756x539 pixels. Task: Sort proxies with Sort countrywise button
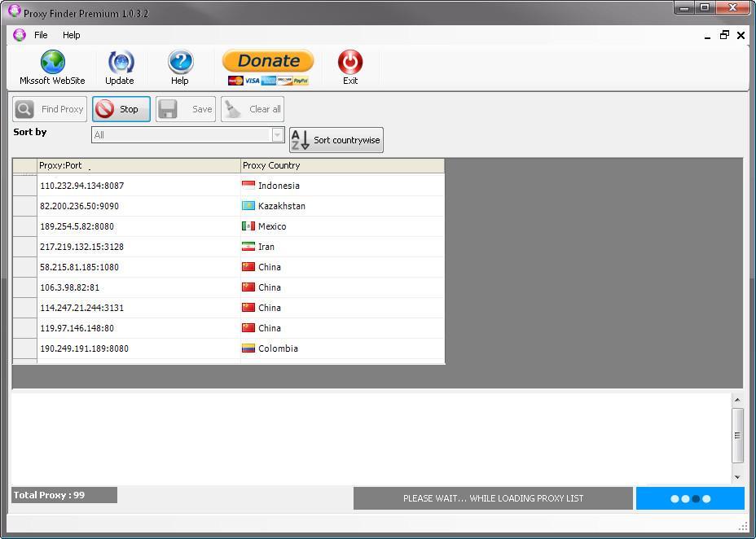pyautogui.click(x=336, y=140)
